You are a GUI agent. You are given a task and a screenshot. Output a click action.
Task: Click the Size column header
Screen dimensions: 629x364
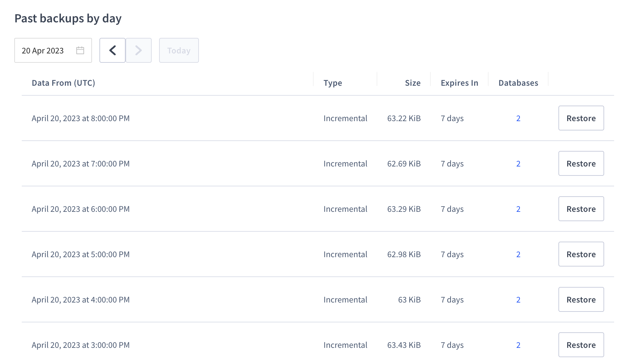coord(413,83)
